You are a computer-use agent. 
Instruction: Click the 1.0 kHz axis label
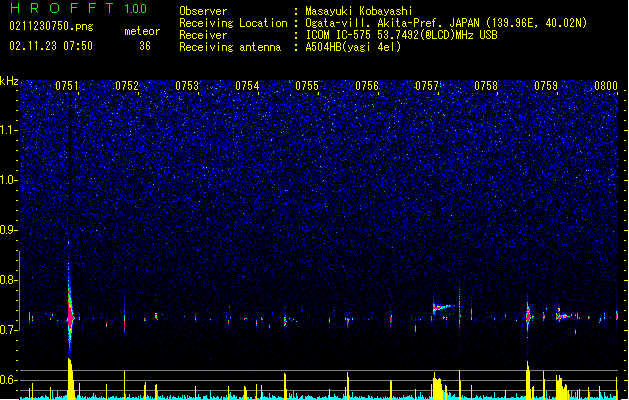[x=8, y=180]
